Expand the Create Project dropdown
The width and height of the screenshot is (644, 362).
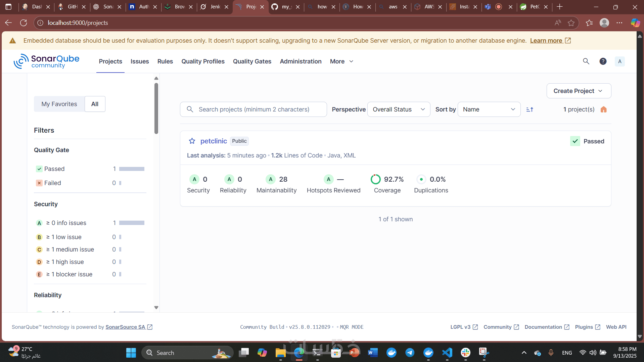[579, 91]
